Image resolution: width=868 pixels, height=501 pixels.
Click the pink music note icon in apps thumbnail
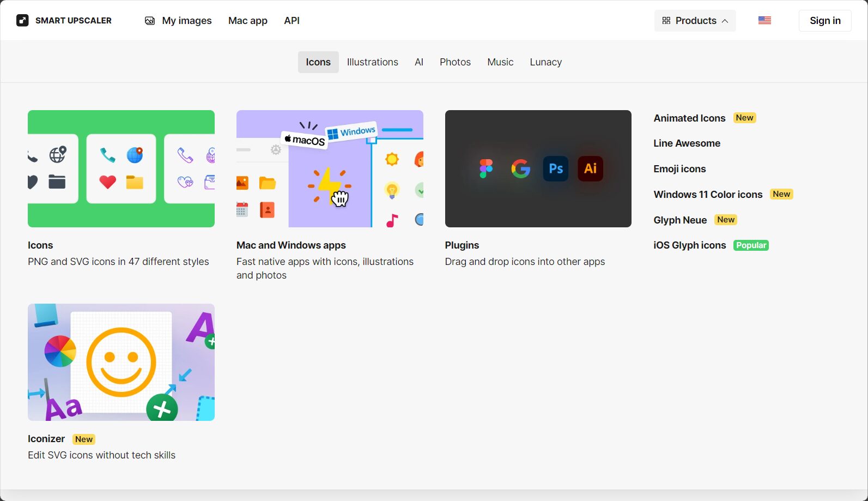point(392,220)
